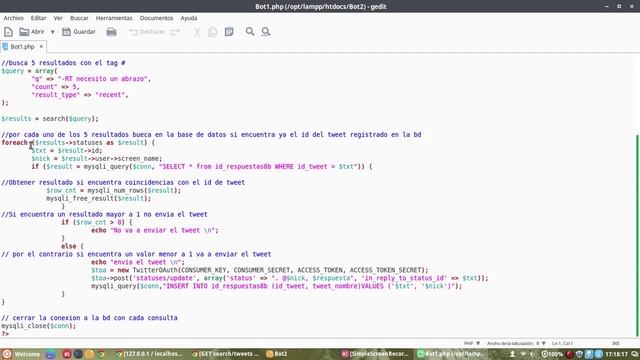Click the comment '//busca 5 resultados con el tag #'
640x360 pixels.
(x=63, y=63)
